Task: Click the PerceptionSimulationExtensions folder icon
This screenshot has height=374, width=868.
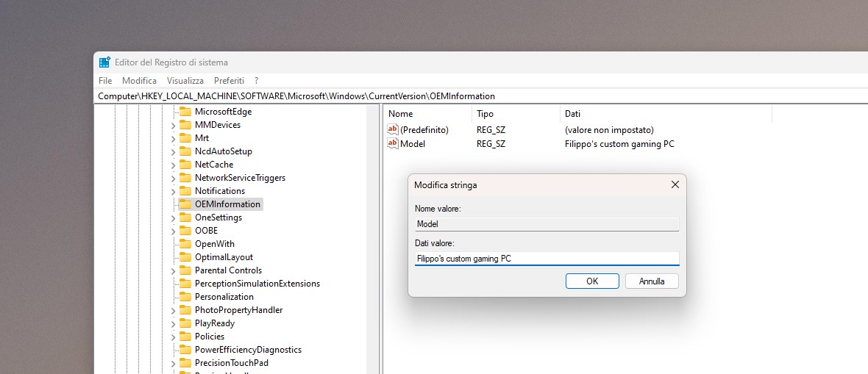Action: point(185,284)
